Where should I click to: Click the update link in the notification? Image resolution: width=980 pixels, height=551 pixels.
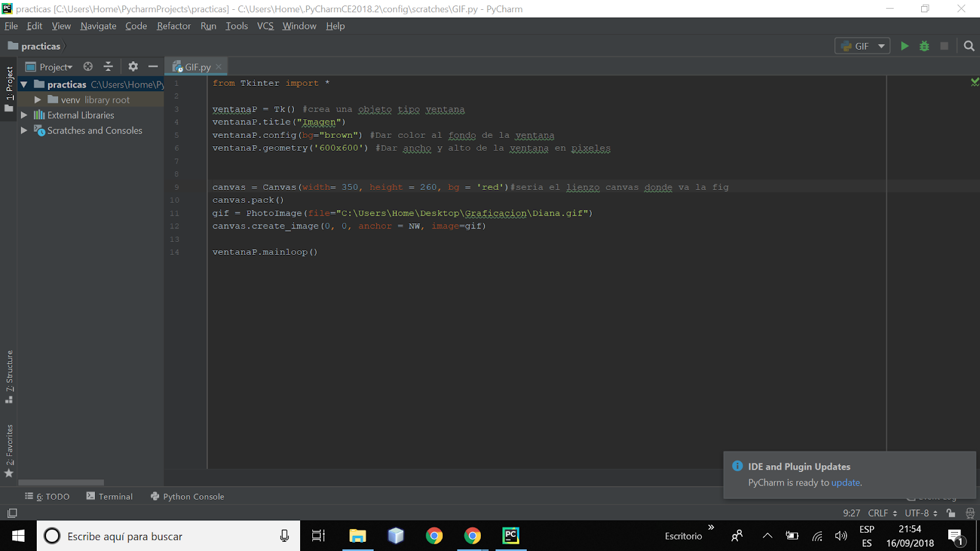point(845,482)
